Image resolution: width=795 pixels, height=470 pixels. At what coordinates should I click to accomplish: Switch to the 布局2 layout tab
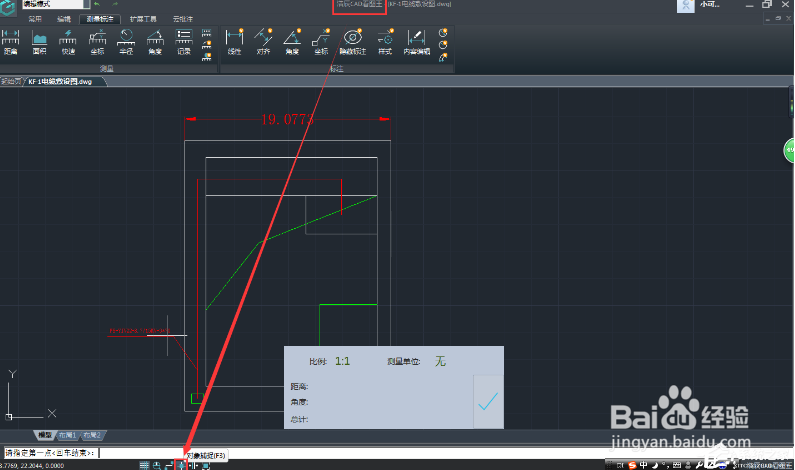coord(92,435)
